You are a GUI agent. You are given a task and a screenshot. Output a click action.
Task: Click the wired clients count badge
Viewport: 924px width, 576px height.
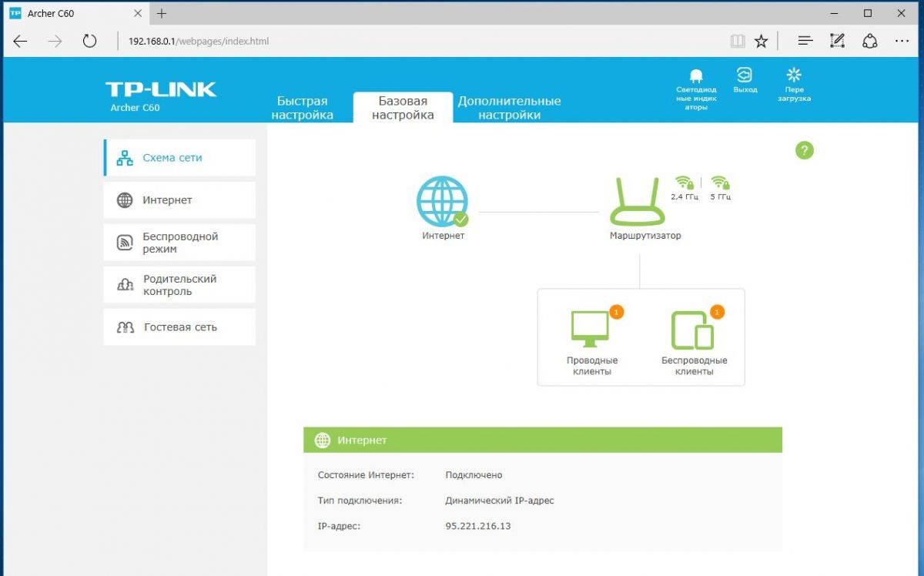(617, 312)
